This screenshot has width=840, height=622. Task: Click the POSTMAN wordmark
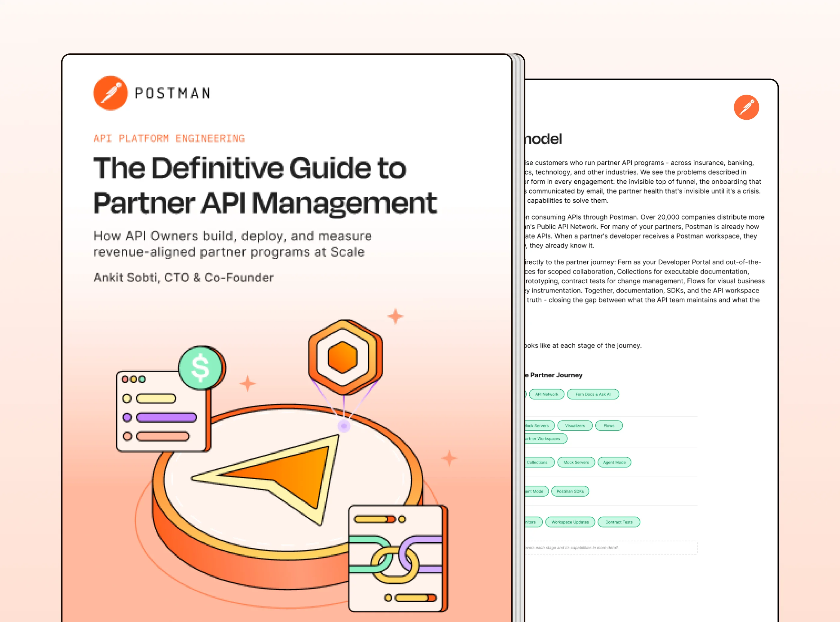173,93
